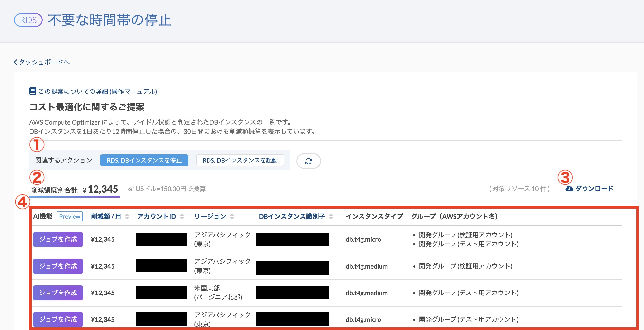Click the Preview badge next to AI機能

[70, 216]
